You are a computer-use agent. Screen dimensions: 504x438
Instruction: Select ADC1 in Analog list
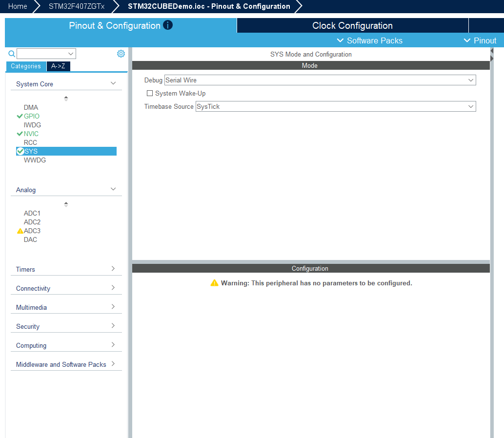tap(32, 213)
